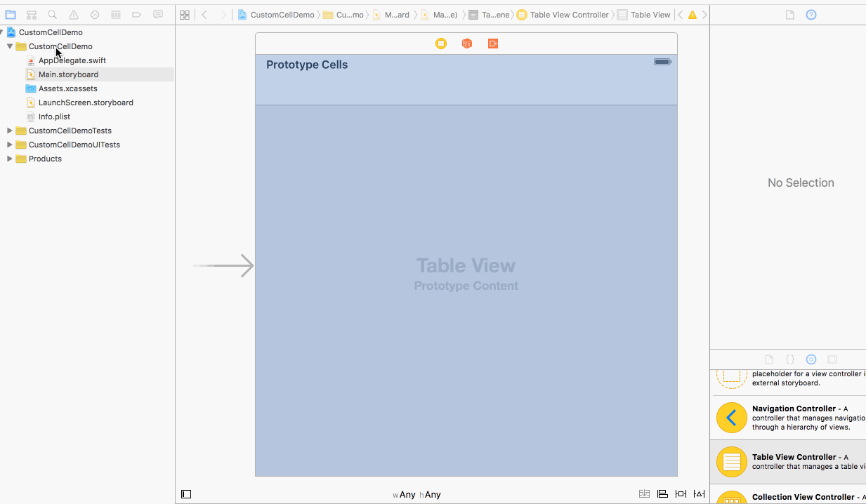
Task: Select Table View Controller library item
Action: pyautogui.click(x=788, y=462)
